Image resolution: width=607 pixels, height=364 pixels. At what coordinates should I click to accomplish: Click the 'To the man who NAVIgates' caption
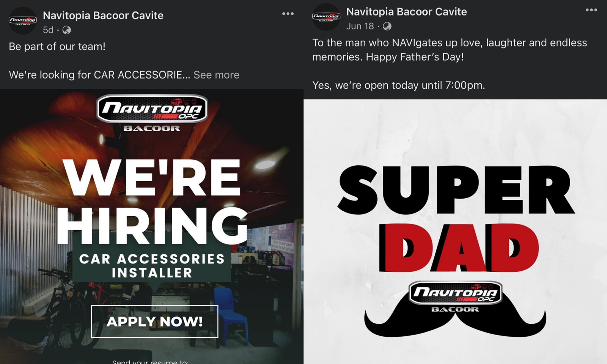450,50
